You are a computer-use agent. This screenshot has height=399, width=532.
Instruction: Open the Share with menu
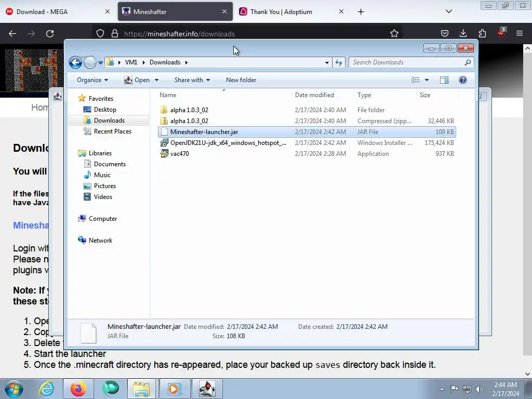(192, 80)
